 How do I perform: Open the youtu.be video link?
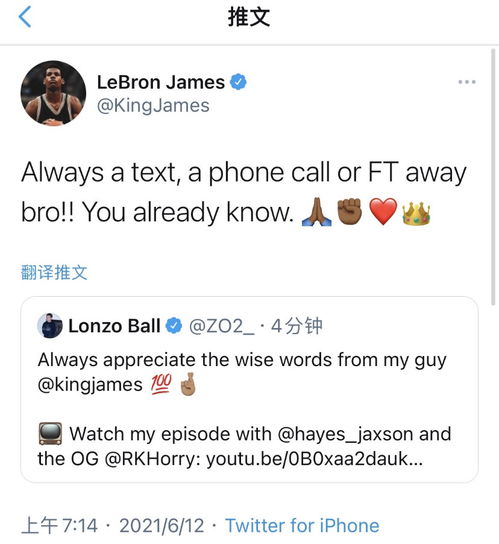[314, 459]
